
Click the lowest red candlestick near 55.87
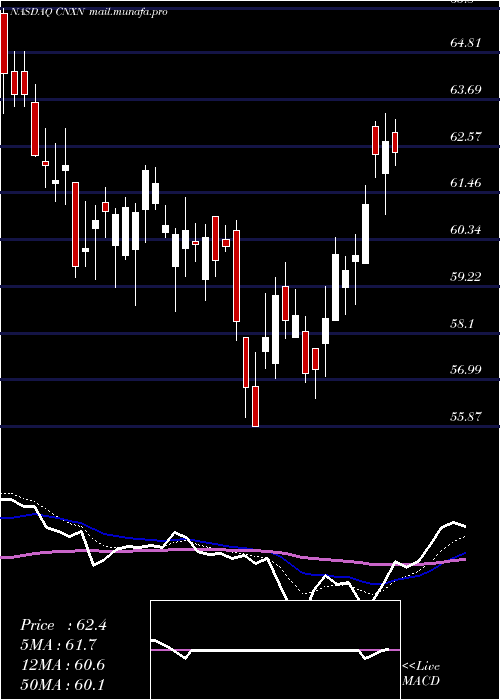(255, 406)
